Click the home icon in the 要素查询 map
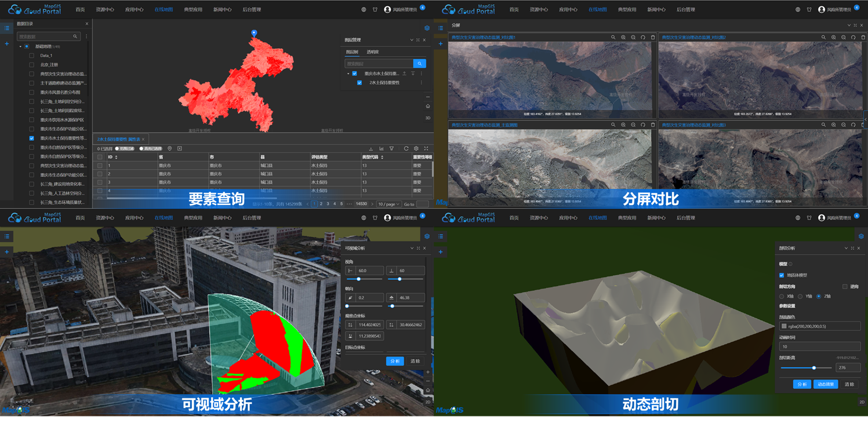This screenshot has height=431, width=868. (428, 107)
